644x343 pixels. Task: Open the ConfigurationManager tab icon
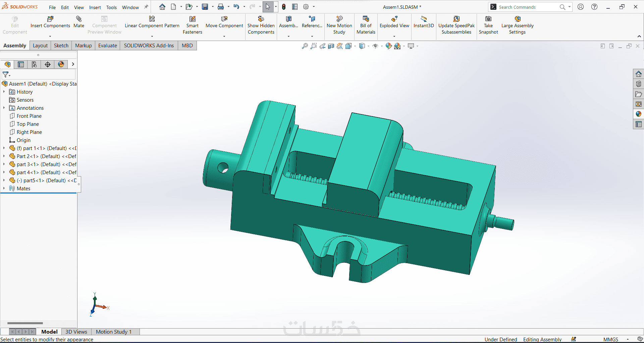point(34,64)
